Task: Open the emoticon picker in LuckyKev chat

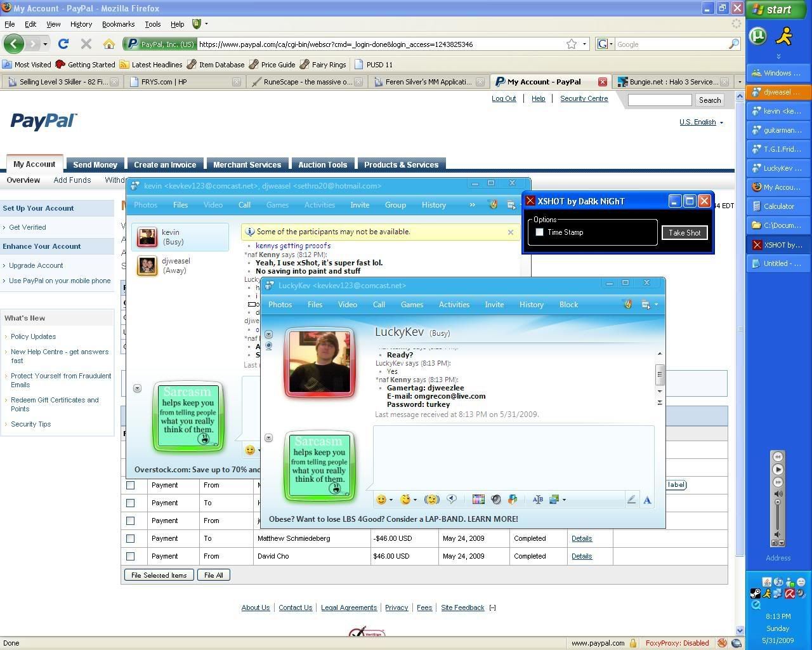Action: 384,500
